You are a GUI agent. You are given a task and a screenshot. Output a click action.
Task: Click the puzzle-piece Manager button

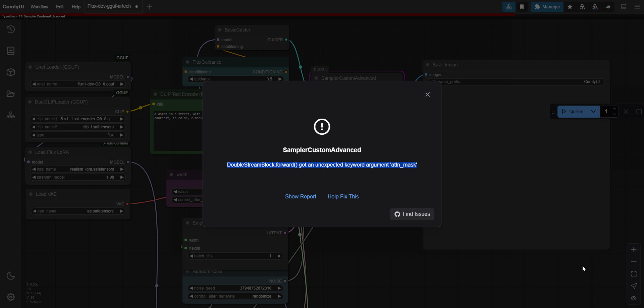[x=547, y=7]
